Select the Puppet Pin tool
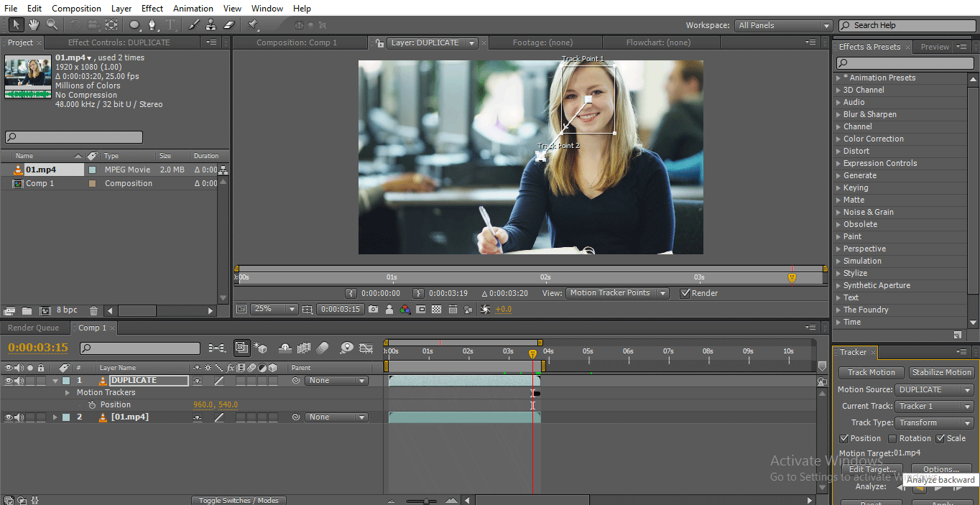The image size is (980, 505). click(253, 24)
